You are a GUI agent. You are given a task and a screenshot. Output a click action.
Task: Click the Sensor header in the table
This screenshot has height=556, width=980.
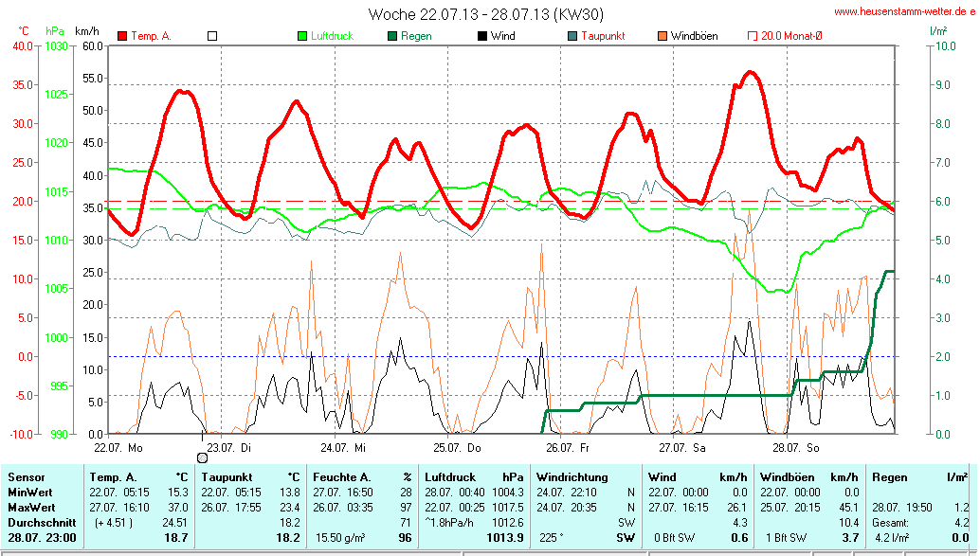pyautogui.click(x=27, y=477)
